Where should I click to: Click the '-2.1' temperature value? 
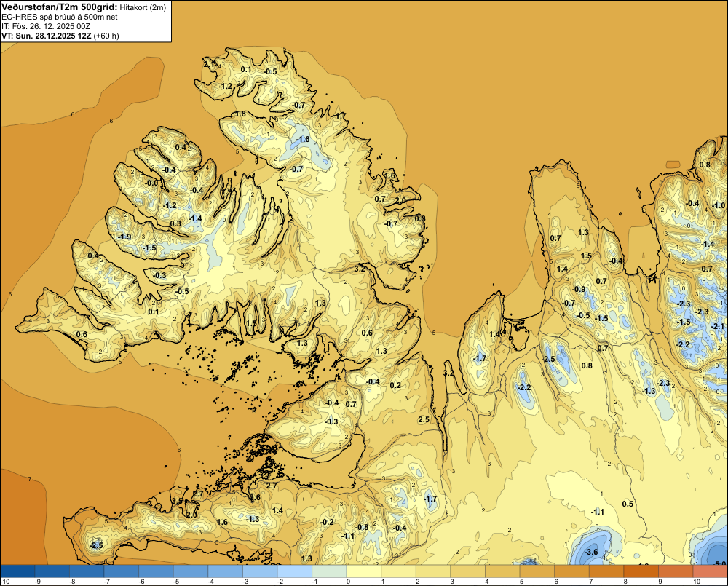717,326
